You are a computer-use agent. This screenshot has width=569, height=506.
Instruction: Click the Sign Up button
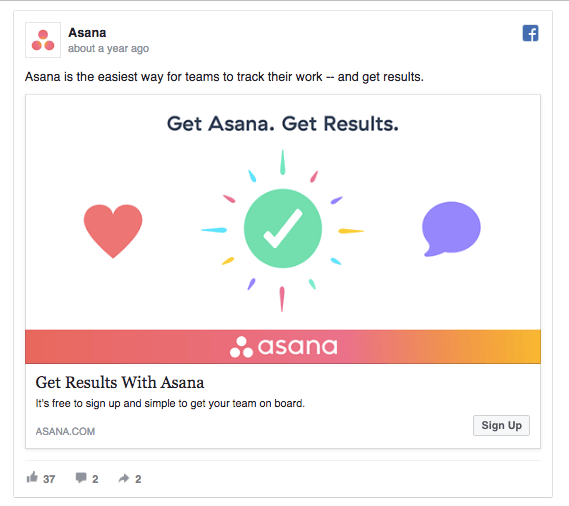pyautogui.click(x=501, y=425)
